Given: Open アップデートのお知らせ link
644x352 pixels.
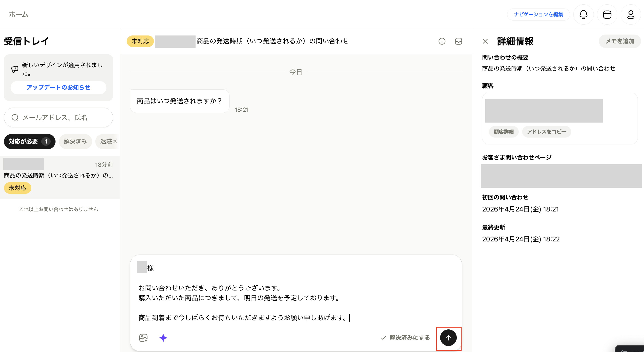Looking at the screenshot, I should tap(58, 88).
